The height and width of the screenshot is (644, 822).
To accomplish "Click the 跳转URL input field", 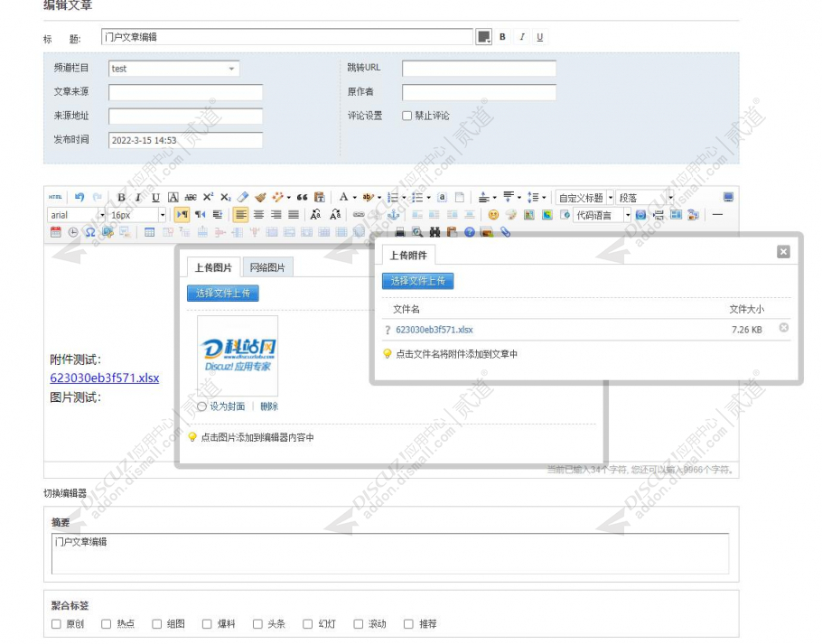I will (479, 68).
